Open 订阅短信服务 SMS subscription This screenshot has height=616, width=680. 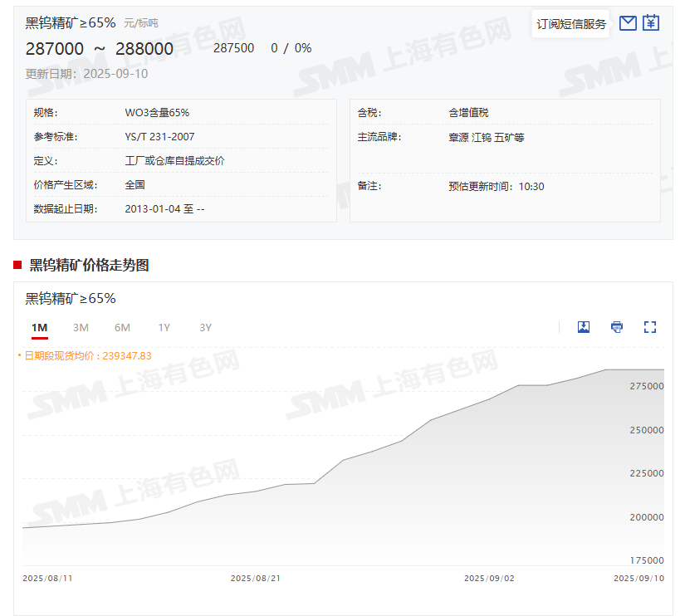[571, 24]
